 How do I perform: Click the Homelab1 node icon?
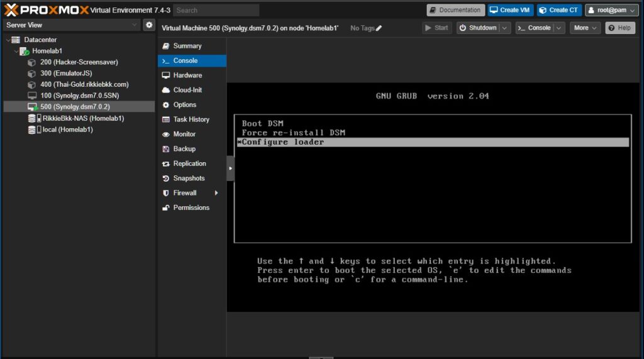25,52
